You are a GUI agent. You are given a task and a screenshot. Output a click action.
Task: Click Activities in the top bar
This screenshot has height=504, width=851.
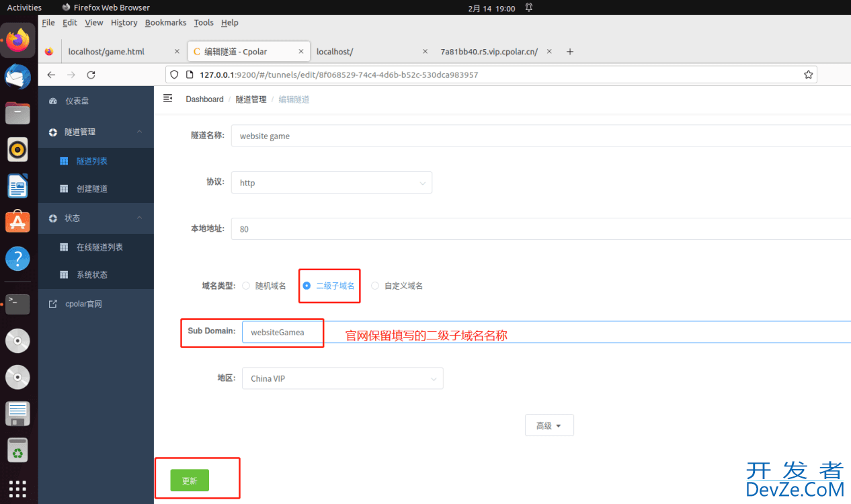point(24,7)
